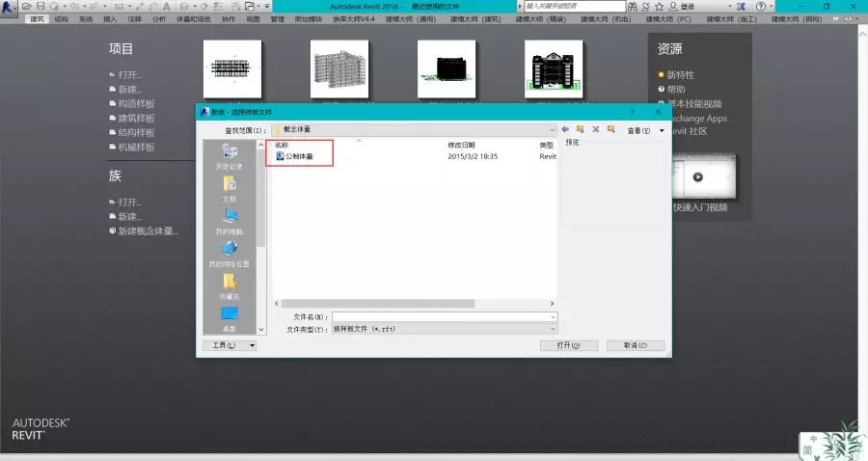Open the 工具 dropdown button in dialog
This screenshot has height=461, width=868.
(x=230, y=345)
